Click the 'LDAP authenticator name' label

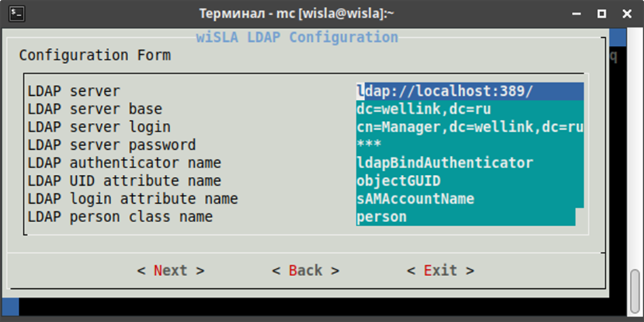125,163
